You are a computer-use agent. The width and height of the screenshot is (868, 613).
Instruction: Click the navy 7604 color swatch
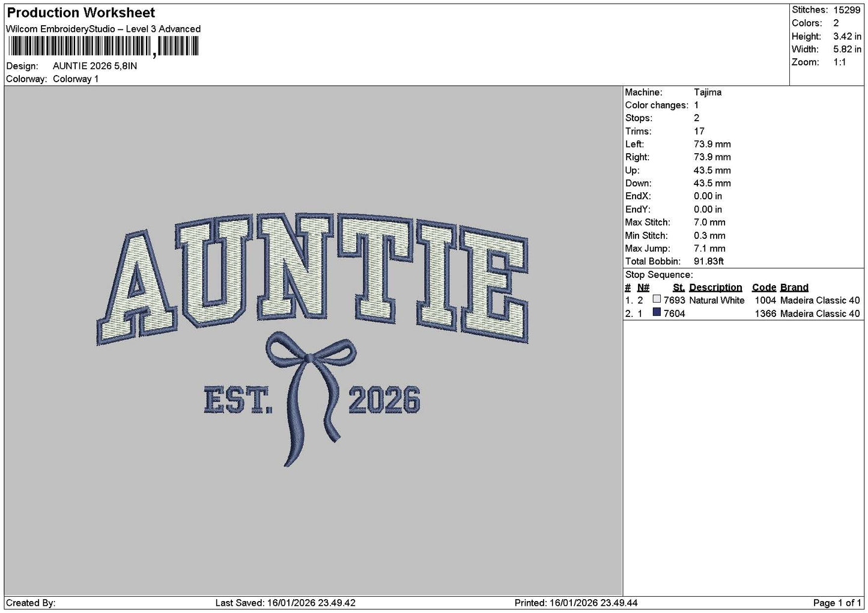[657, 313]
